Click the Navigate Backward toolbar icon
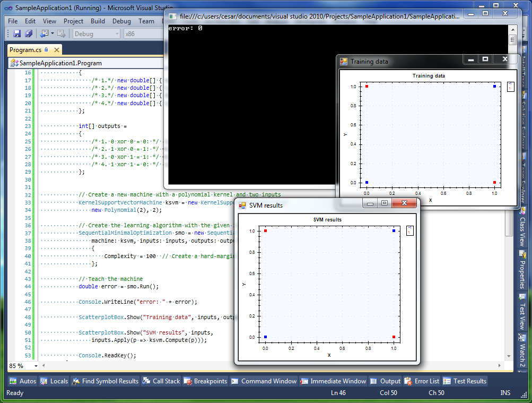The width and height of the screenshot is (532, 403). (x=43, y=34)
